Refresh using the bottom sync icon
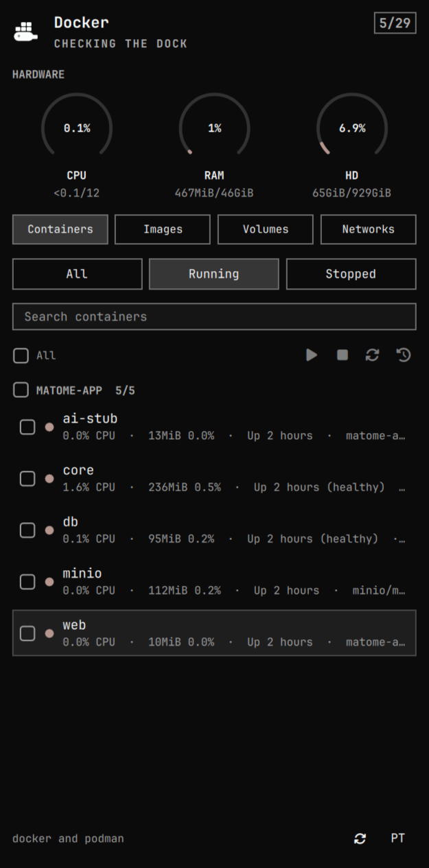This screenshot has height=868, width=429. [x=360, y=838]
